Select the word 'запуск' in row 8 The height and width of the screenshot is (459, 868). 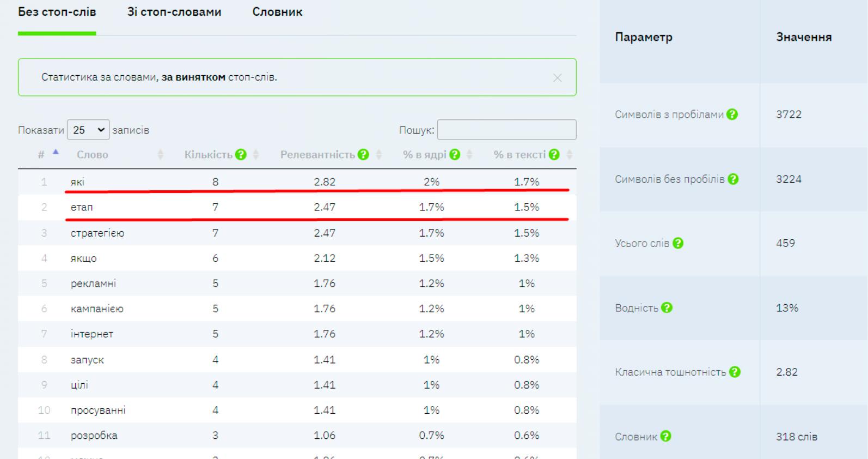[x=87, y=360]
